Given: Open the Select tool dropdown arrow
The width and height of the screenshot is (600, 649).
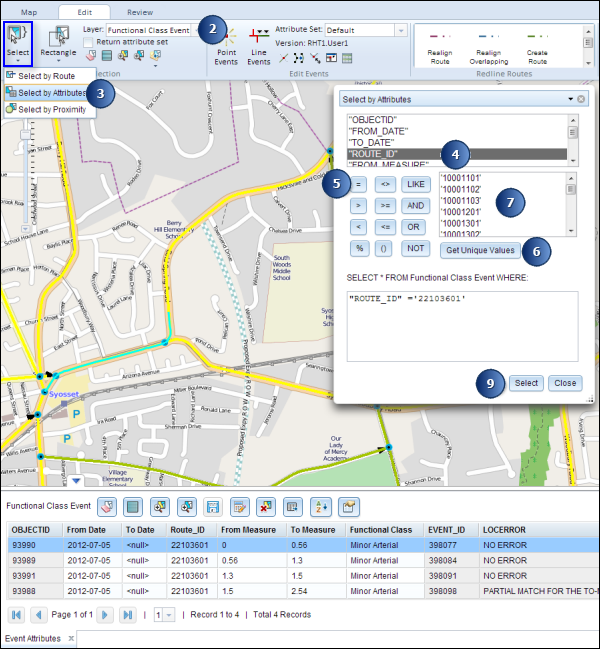Looking at the screenshot, I should click(18, 58).
